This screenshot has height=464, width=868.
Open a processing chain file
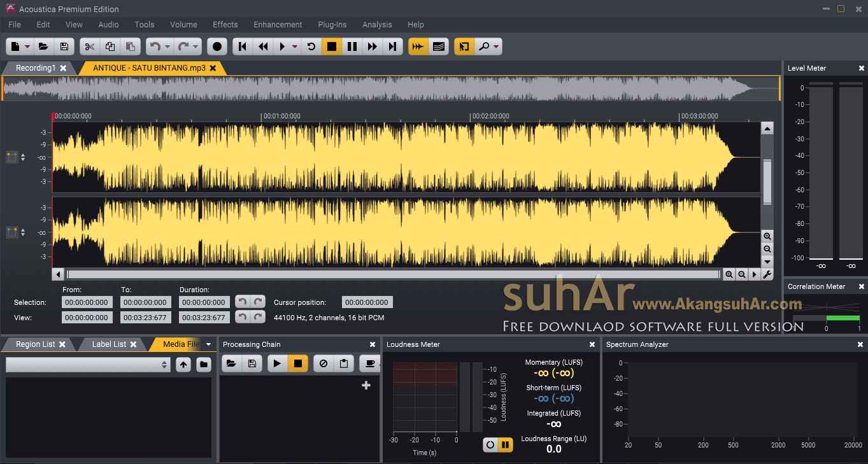pos(231,363)
